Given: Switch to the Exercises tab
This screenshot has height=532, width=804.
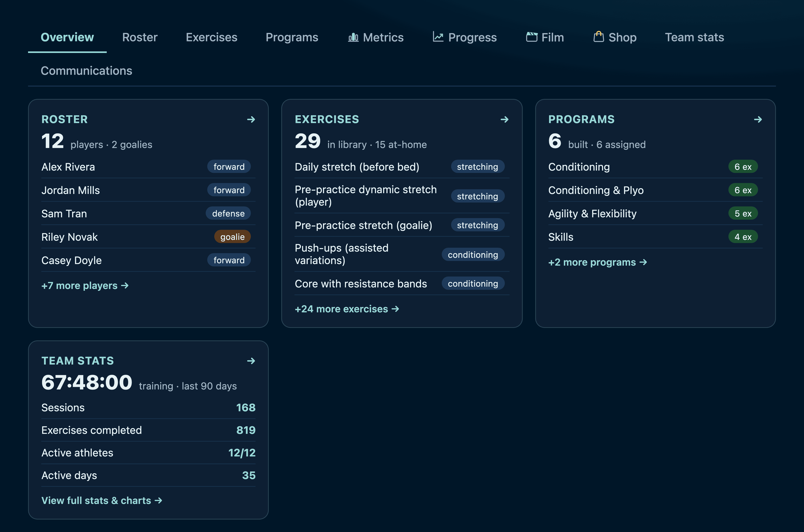Looking at the screenshot, I should (x=212, y=37).
